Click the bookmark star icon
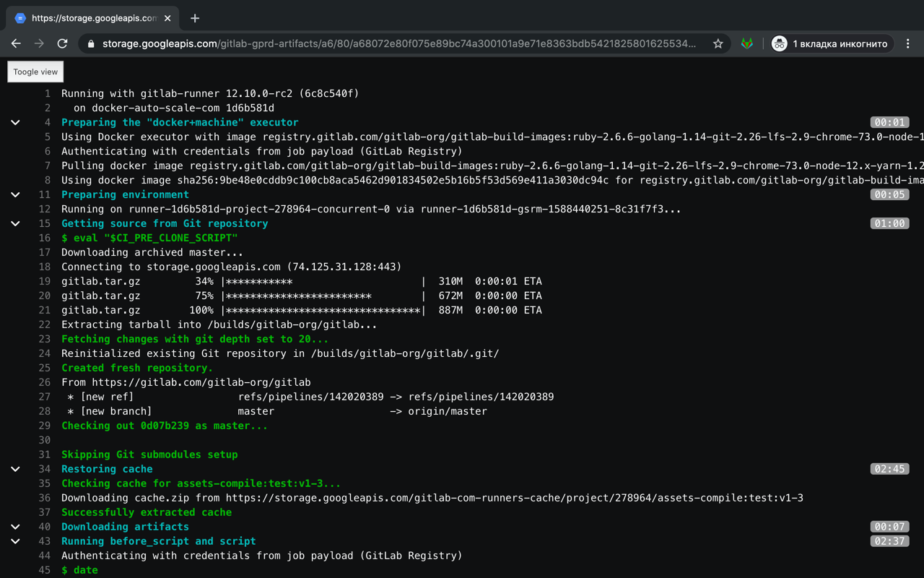This screenshot has height=578, width=924. click(x=718, y=43)
